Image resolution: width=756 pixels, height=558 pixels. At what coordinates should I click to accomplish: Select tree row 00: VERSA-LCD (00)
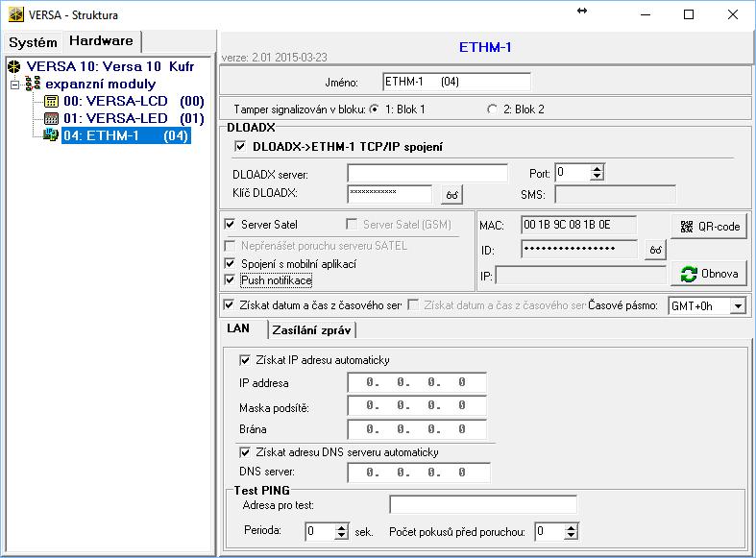click(x=134, y=101)
